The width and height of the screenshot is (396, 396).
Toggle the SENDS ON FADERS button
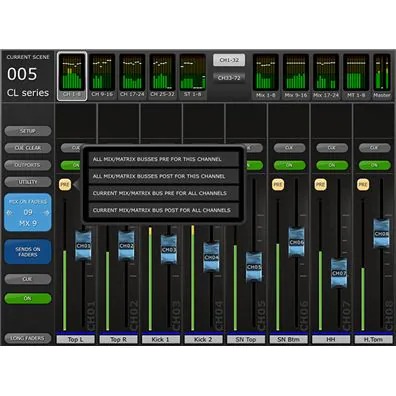coord(28,252)
